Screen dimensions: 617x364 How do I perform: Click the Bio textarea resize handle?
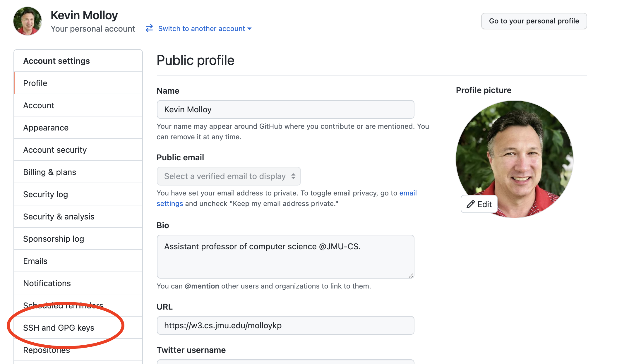(x=411, y=275)
